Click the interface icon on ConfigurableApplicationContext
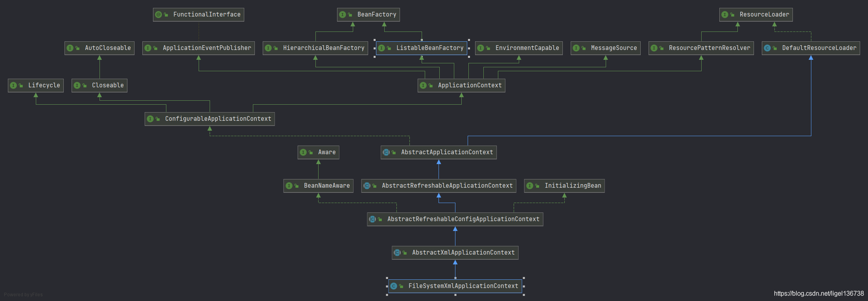This screenshot has width=868, height=301. tap(150, 119)
